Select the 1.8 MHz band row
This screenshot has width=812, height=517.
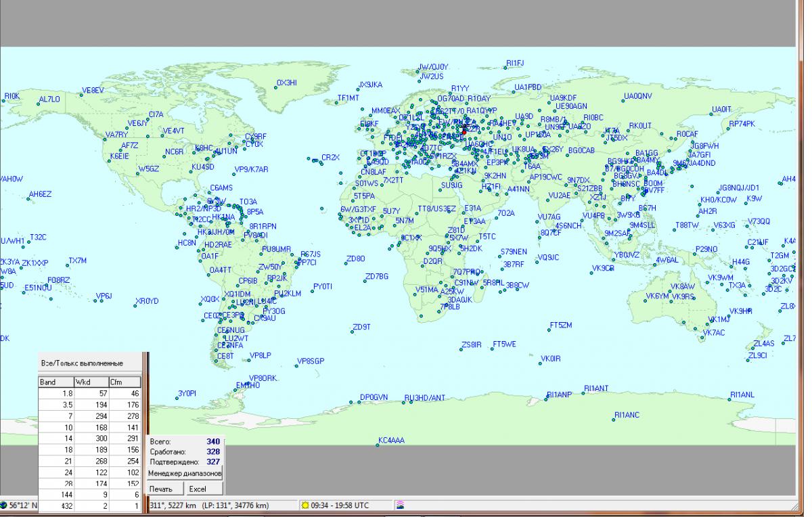coord(89,393)
